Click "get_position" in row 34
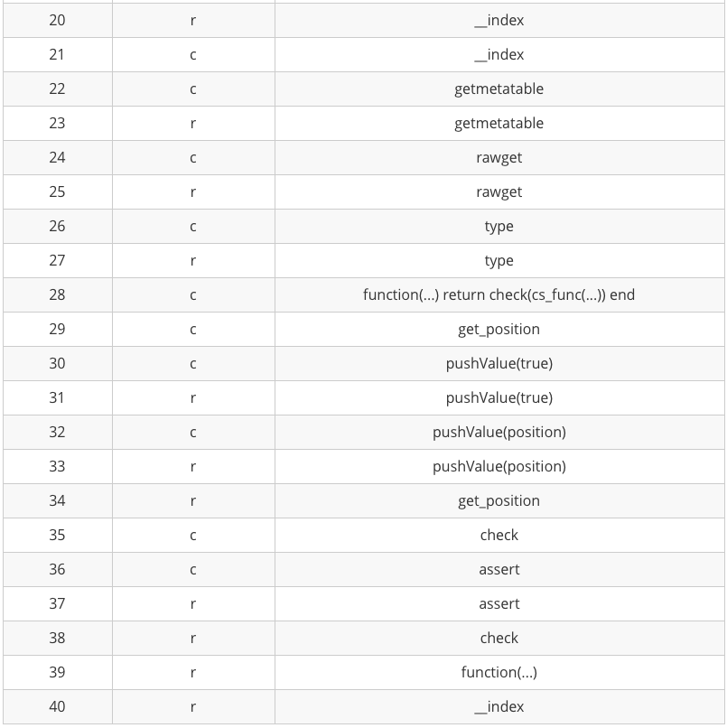The image size is (727, 728). click(499, 500)
